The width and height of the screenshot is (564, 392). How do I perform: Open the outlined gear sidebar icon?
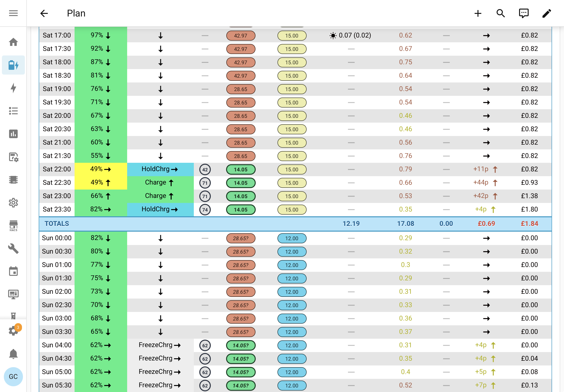click(13, 203)
